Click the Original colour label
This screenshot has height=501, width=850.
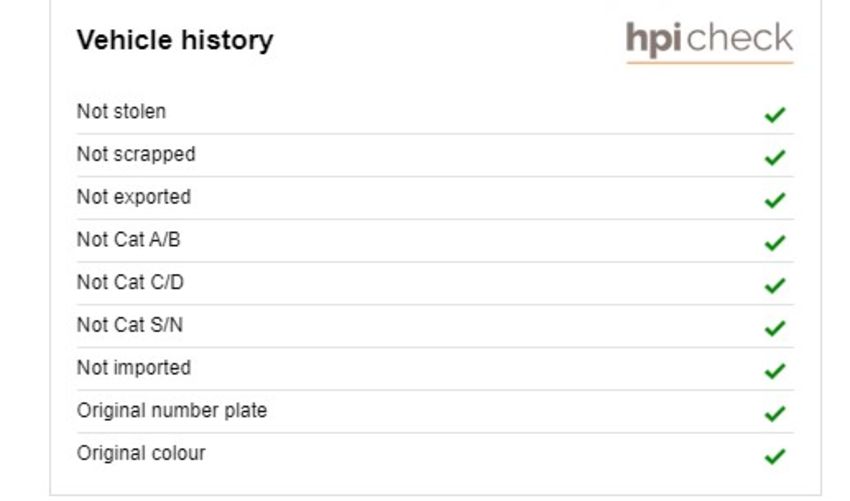[141, 453]
